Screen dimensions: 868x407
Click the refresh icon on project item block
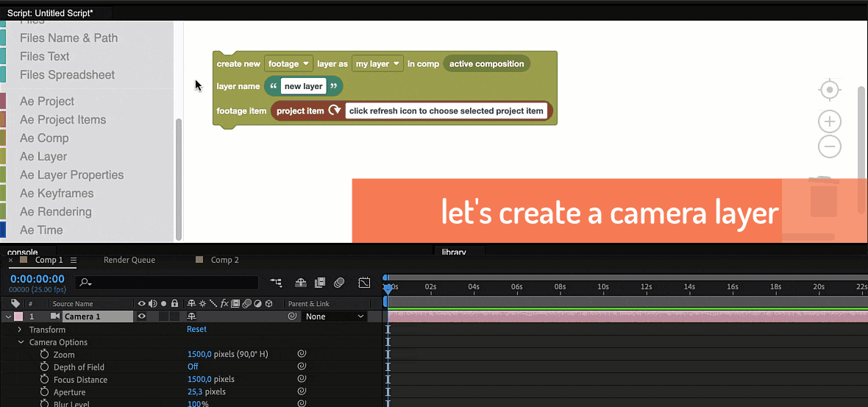point(335,110)
